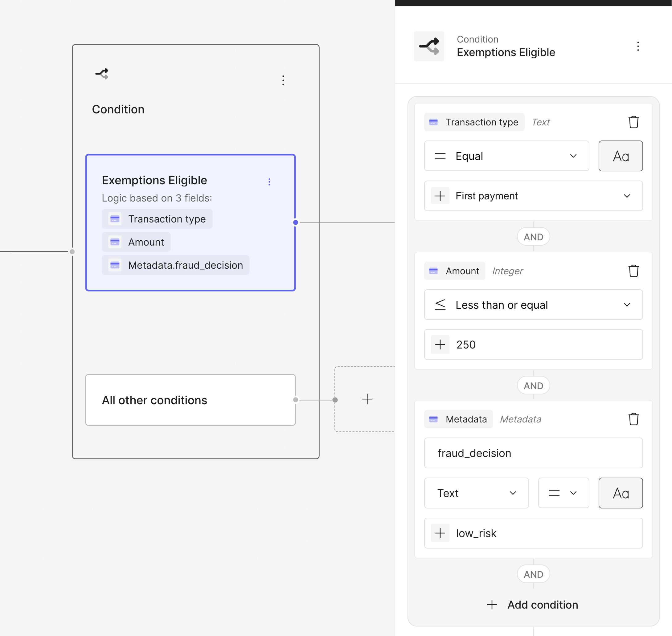Delete the Metadata condition row
Image resolution: width=672 pixels, height=636 pixels.
[633, 419]
